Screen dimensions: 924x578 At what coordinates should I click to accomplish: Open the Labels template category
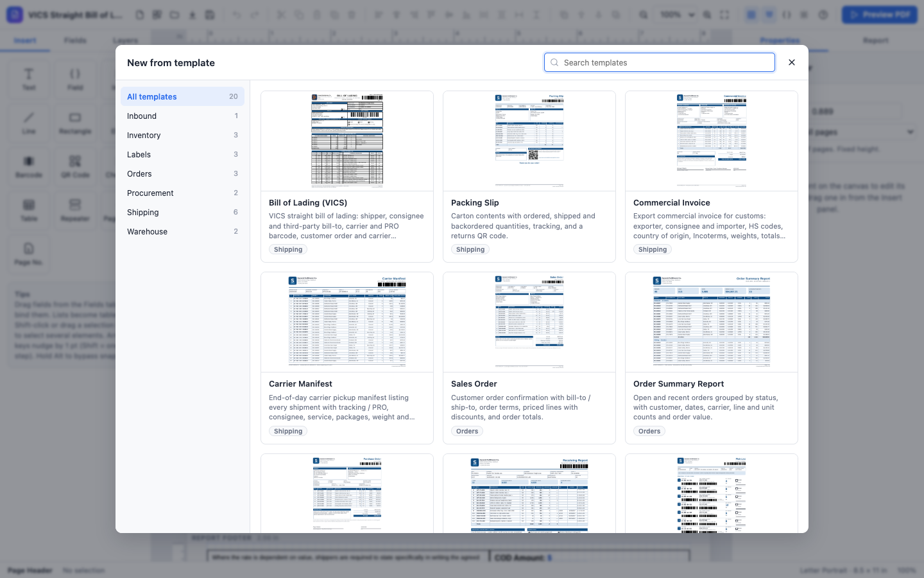[x=182, y=154]
